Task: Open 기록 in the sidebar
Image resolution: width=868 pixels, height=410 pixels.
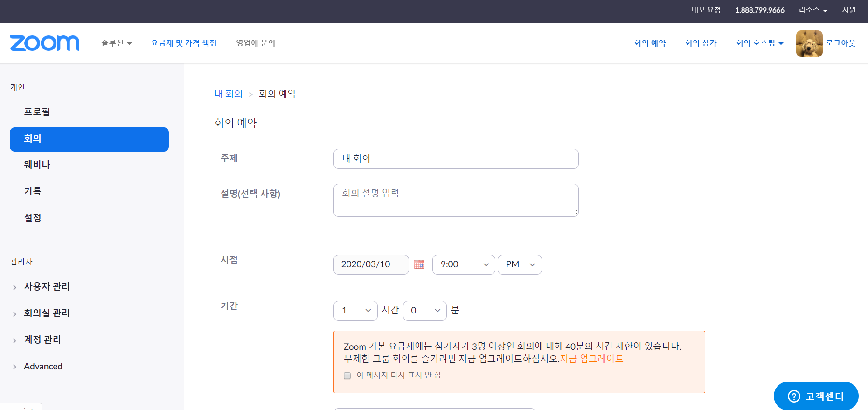Action: tap(33, 191)
